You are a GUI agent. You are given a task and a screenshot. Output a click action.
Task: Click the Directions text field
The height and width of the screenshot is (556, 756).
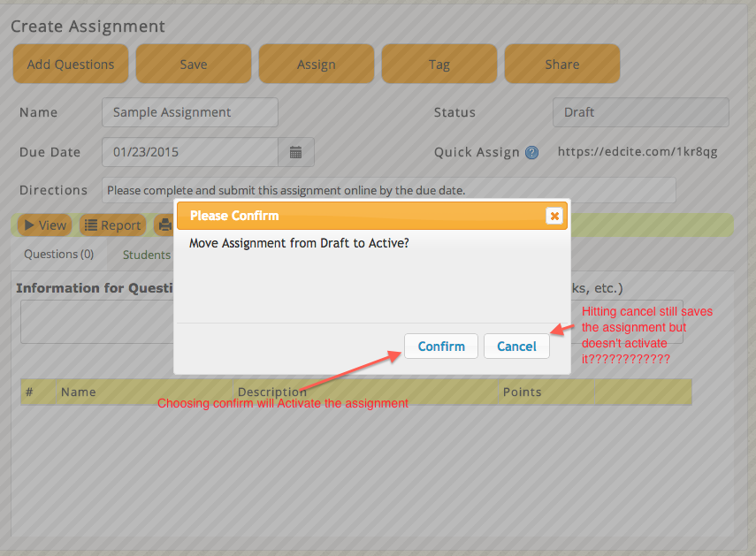point(389,190)
